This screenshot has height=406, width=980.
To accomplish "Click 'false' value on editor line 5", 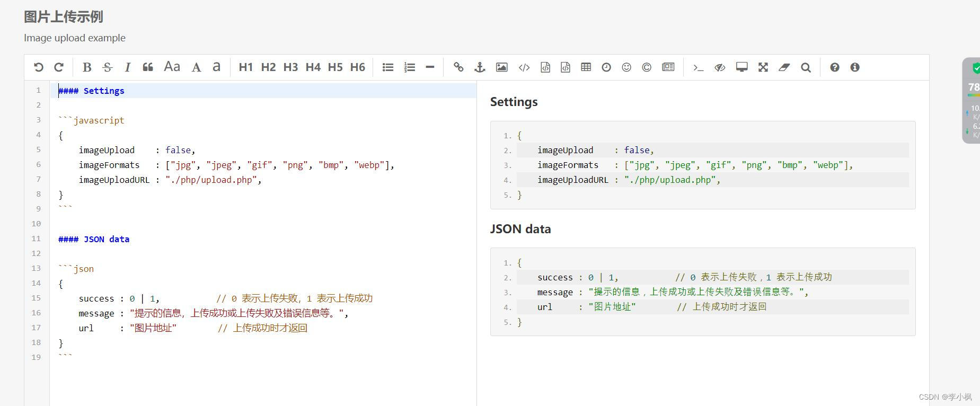I will coord(178,150).
